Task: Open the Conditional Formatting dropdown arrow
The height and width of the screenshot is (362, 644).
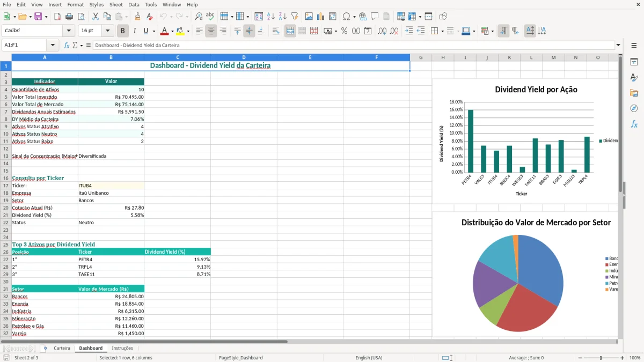Action: 492,31
